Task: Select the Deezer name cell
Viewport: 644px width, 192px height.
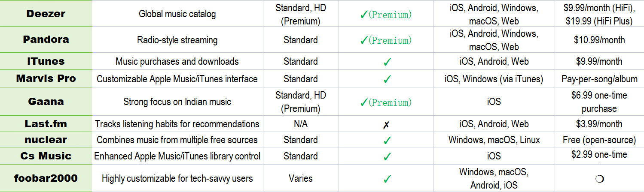Action: tap(46, 14)
